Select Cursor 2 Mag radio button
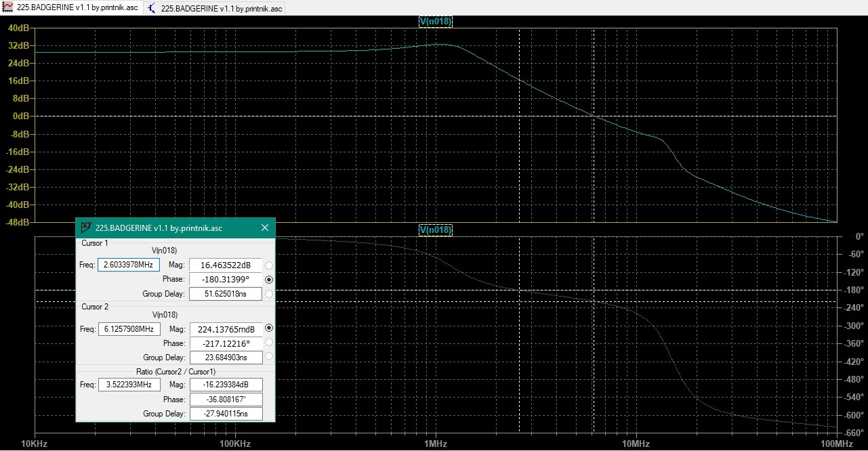This screenshot has width=868, height=451. (269, 328)
